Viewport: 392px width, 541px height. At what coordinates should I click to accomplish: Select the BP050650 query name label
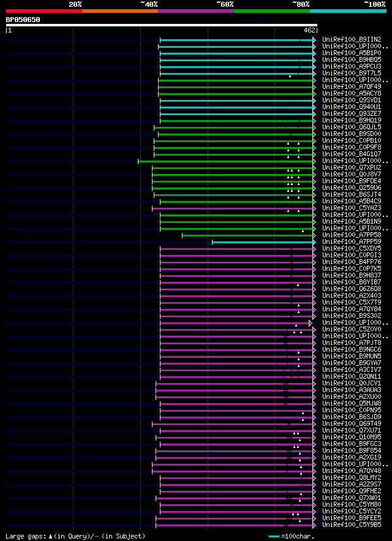pos(23,20)
